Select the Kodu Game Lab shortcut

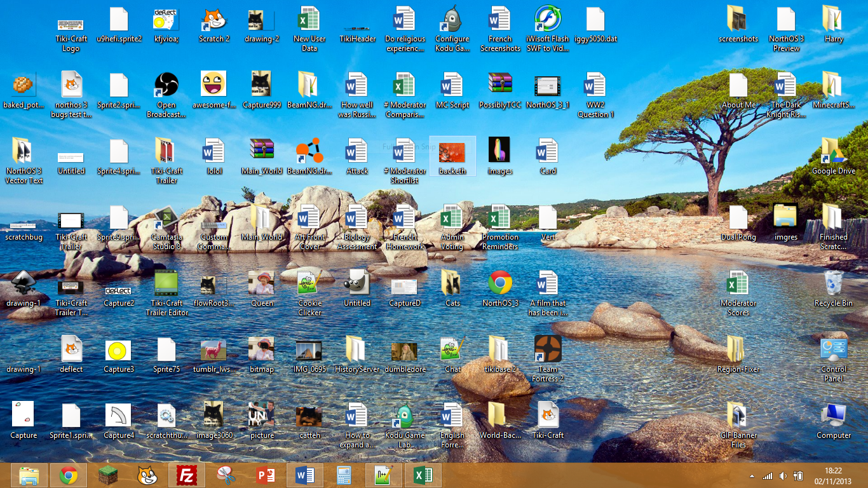(405, 426)
